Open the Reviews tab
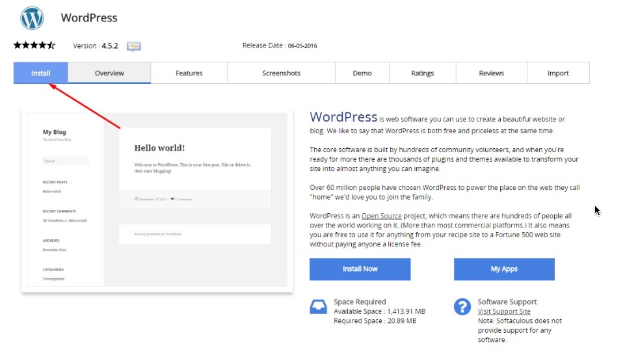Viewport: 625px width, 364px height. 491,73
